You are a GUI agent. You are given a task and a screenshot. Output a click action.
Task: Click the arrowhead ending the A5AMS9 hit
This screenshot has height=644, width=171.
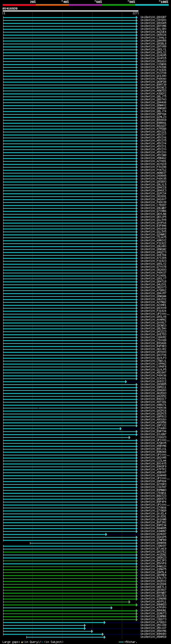pyautogui.click(x=105, y=637)
